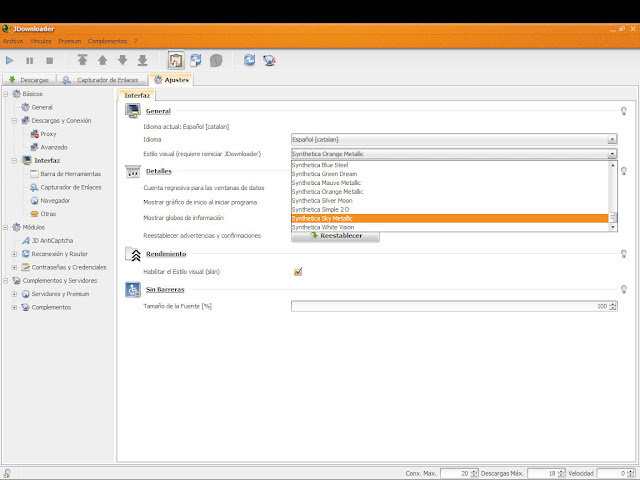Select the Ajustes tab
This screenshot has height=480, width=640.
[171, 80]
